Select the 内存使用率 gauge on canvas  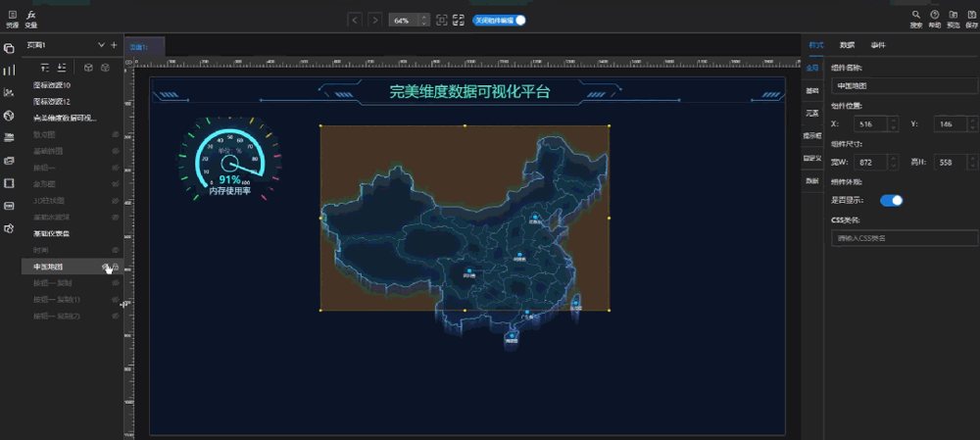point(230,158)
